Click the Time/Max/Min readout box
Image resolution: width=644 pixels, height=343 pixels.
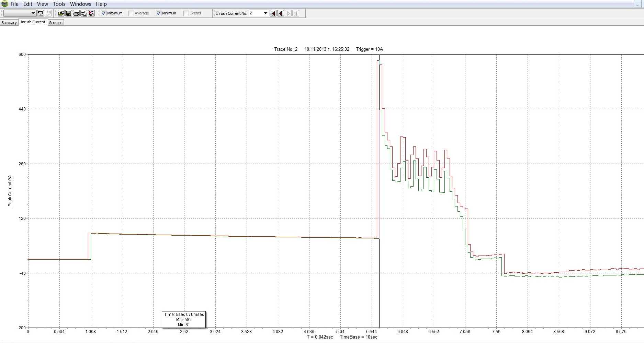[184, 319]
